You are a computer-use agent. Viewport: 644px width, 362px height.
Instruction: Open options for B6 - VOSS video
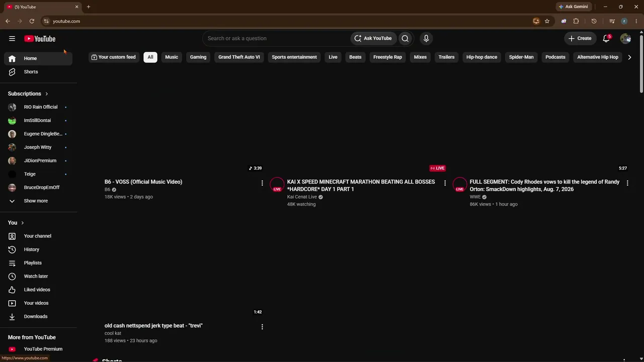[262, 183]
